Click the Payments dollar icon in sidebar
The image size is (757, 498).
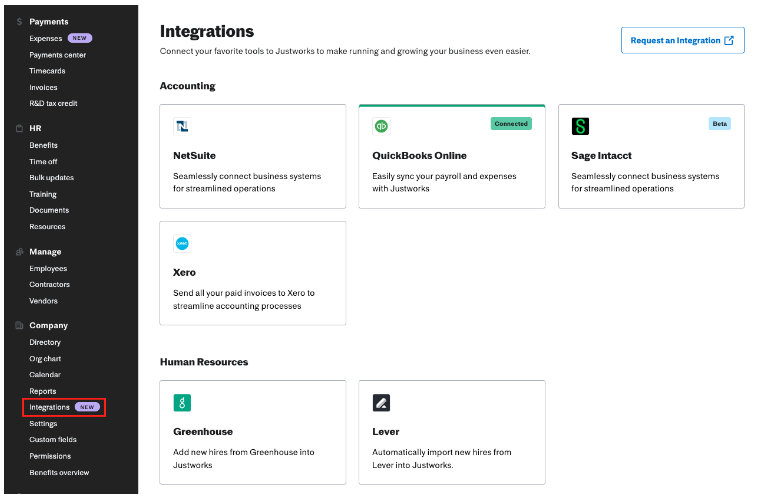19,22
